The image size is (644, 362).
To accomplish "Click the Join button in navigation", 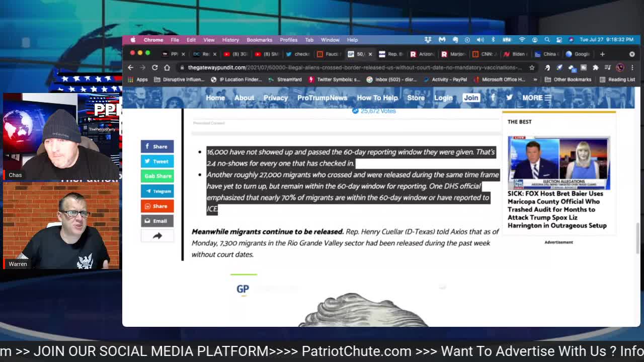I will tap(471, 98).
